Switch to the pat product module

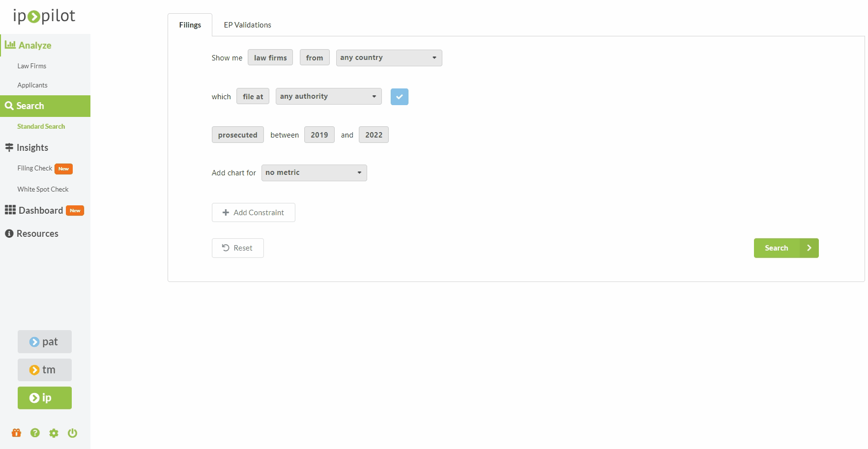pos(45,341)
